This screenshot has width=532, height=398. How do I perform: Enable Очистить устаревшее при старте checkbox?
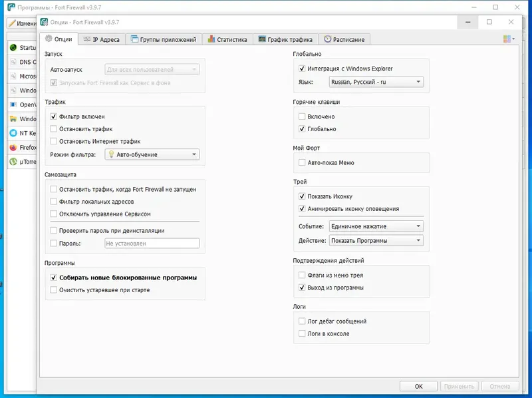pyautogui.click(x=53, y=290)
